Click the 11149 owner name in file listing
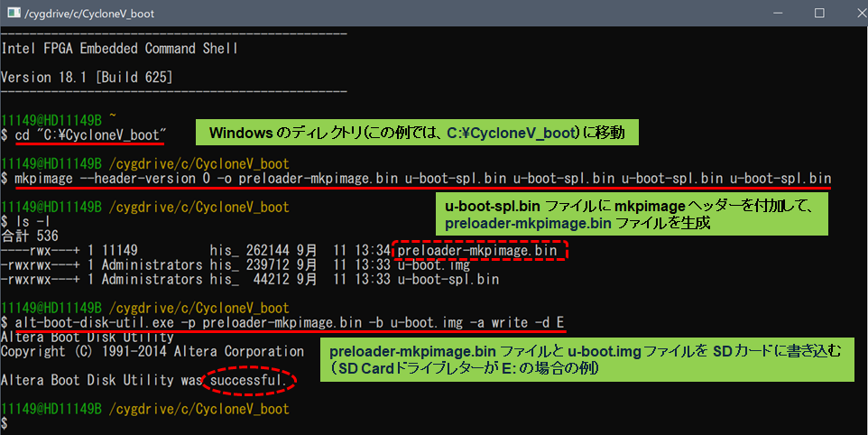The width and height of the screenshot is (868, 435). 120,250
